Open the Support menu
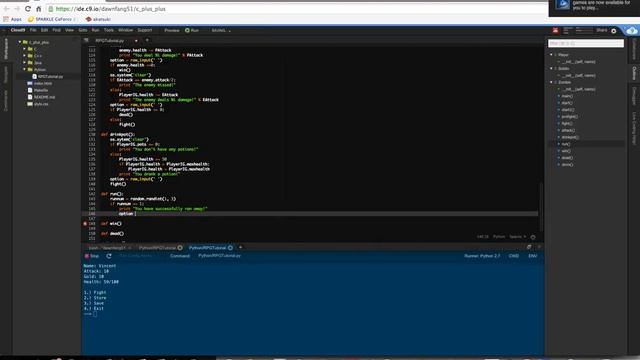 [x=144, y=30]
